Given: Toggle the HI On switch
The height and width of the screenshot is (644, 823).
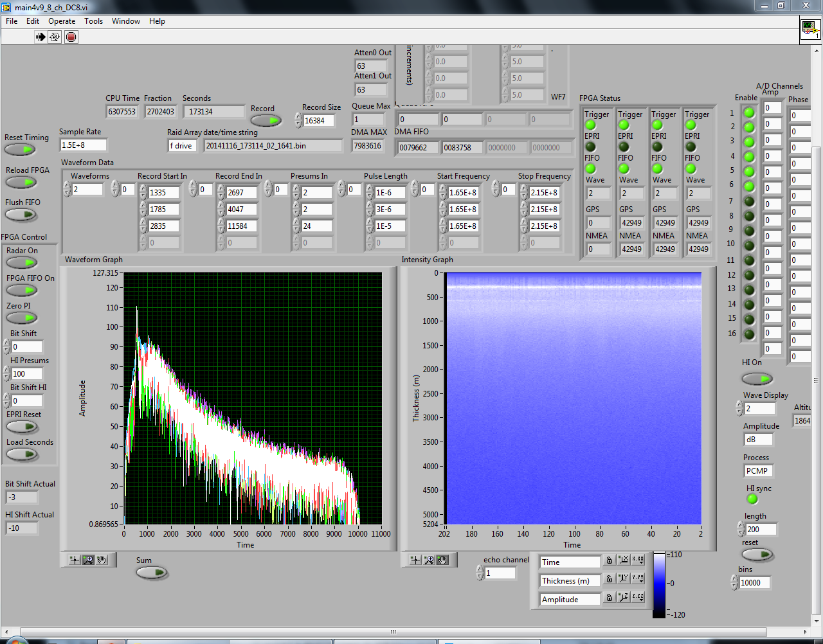Looking at the screenshot, I should click(x=757, y=379).
